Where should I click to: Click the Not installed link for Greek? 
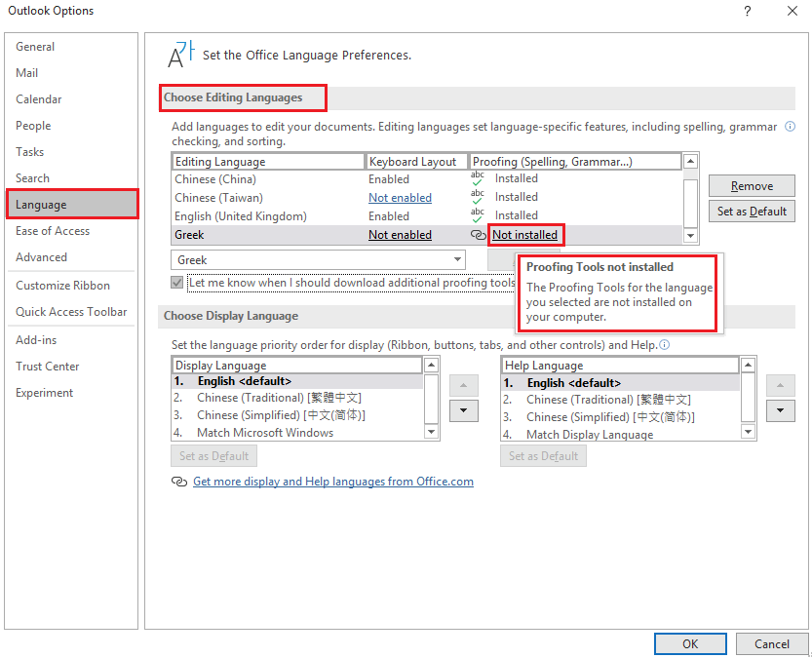click(x=524, y=235)
